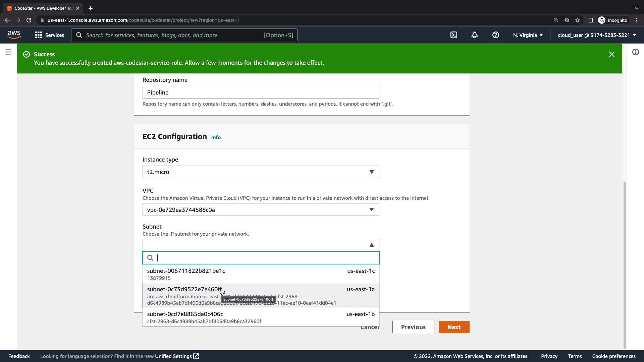Open the support help icon

coord(495,35)
